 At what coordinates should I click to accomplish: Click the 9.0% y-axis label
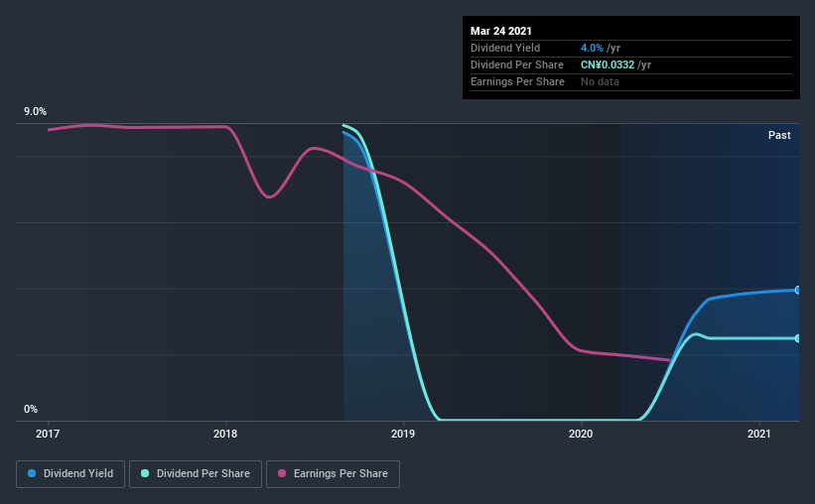[35, 111]
